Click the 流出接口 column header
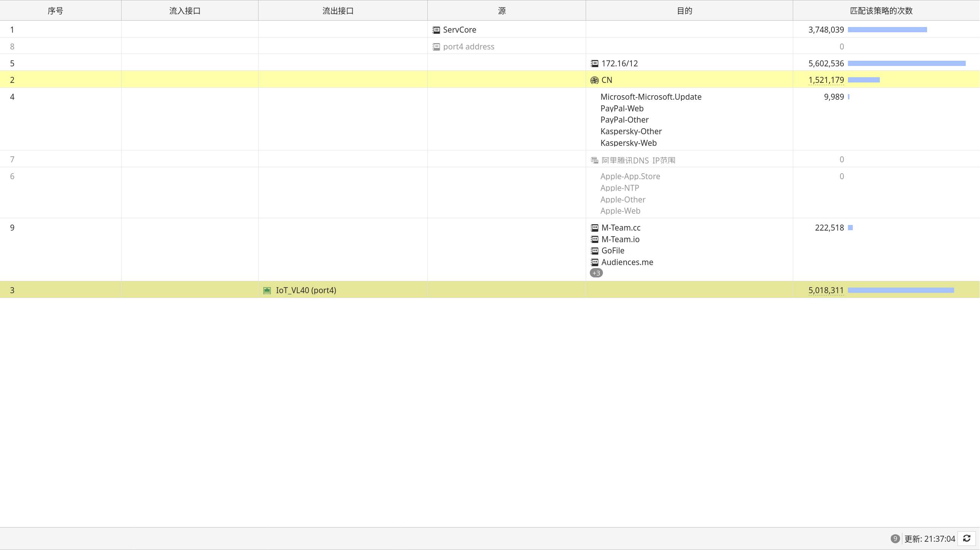The image size is (980, 550). (x=338, y=10)
